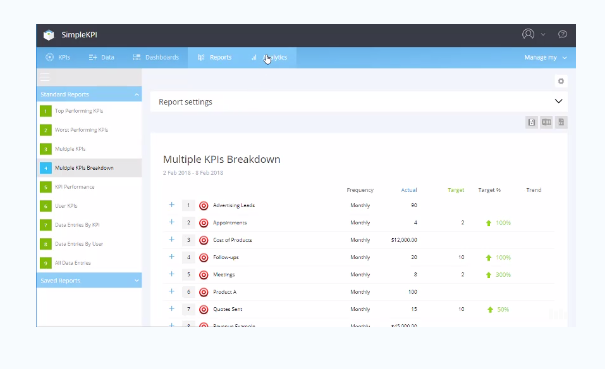Click the Actual column header
Screen dimensions: 605x369
(x=409, y=190)
